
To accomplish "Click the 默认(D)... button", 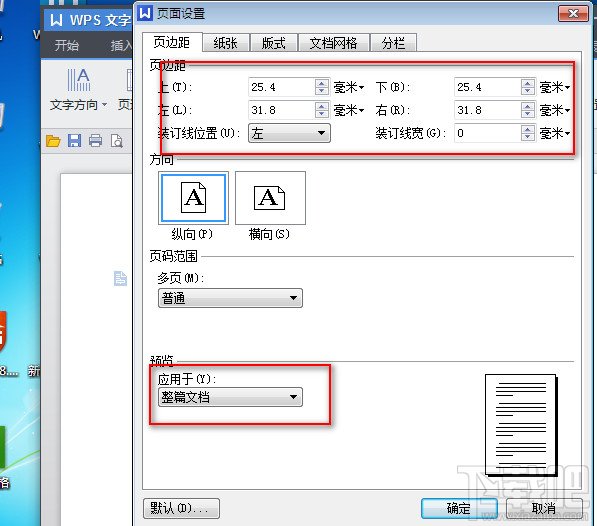I will coord(181,508).
